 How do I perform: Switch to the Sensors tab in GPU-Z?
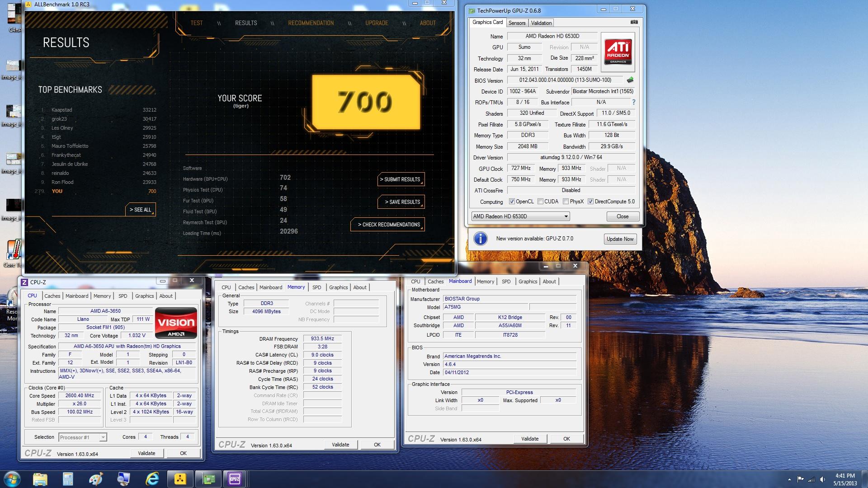point(517,23)
